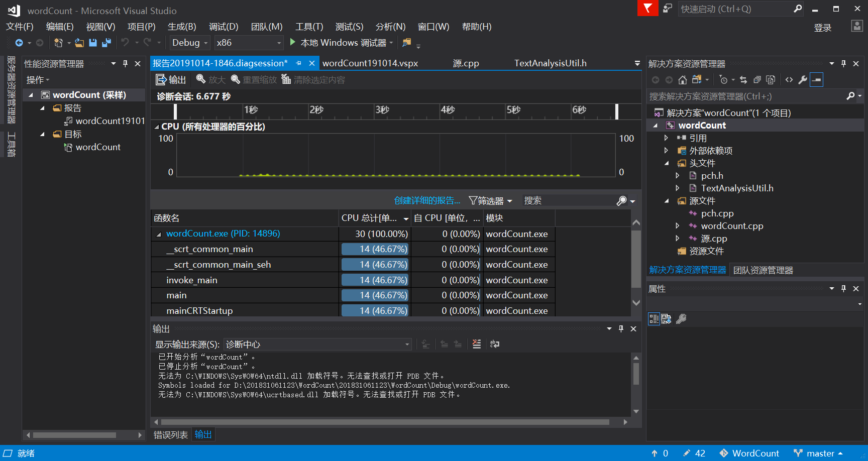
Task: Click the Save All toolbar icon
Action: [x=106, y=43]
